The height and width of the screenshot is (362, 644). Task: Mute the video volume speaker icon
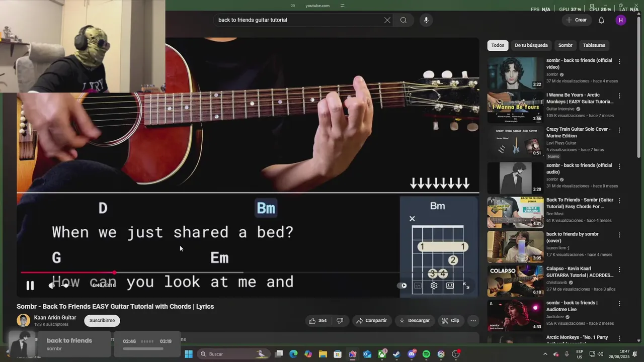click(51, 286)
